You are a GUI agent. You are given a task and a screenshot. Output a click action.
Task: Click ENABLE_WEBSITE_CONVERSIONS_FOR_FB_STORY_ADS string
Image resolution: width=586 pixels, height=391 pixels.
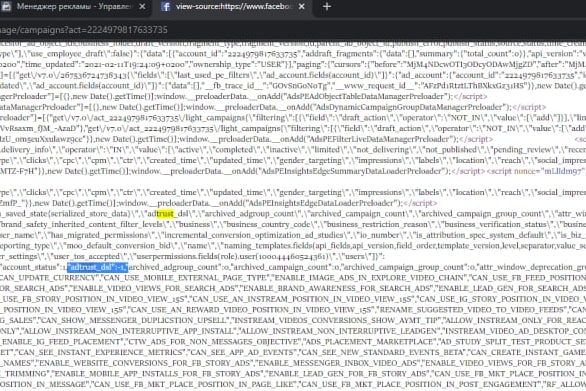coord(144,363)
